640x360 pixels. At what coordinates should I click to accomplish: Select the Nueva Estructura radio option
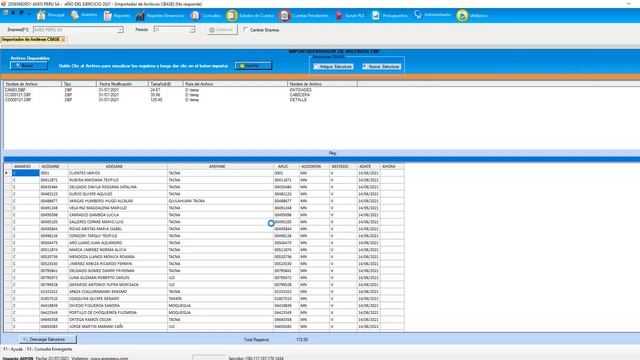point(382,66)
